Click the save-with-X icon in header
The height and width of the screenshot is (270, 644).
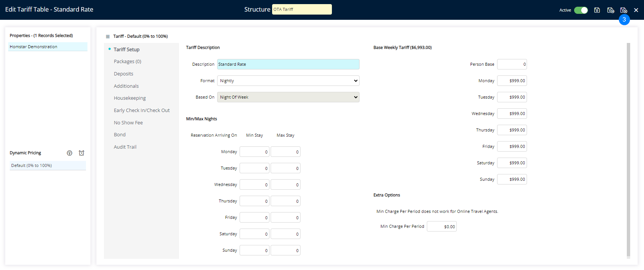point(623,10)
